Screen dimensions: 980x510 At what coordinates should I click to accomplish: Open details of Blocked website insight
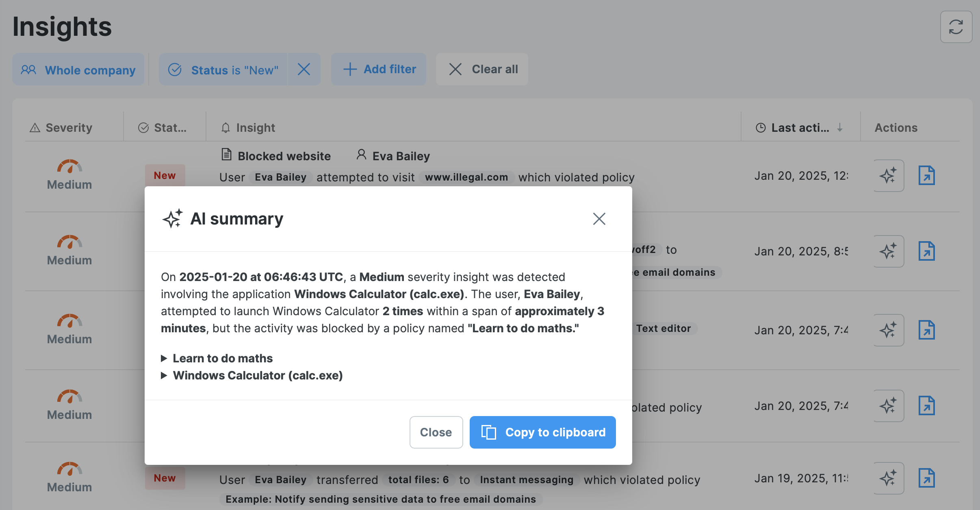(x=926, y=176)
